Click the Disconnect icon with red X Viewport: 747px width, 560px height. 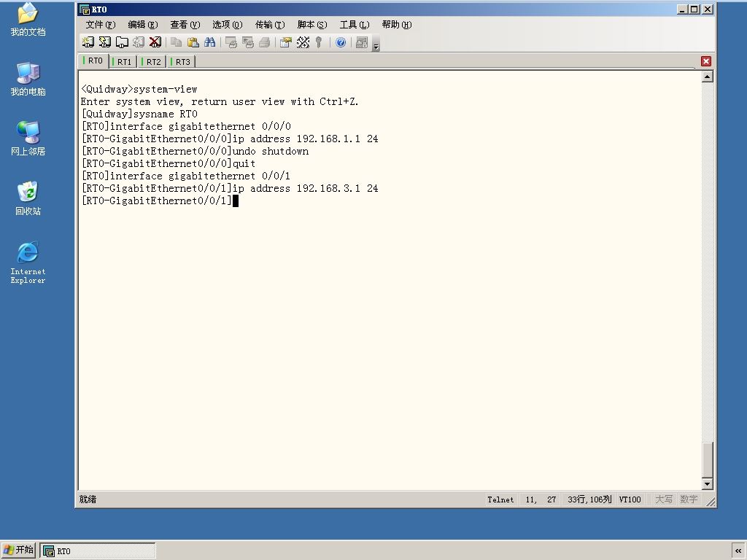click(x=155, y=42)
